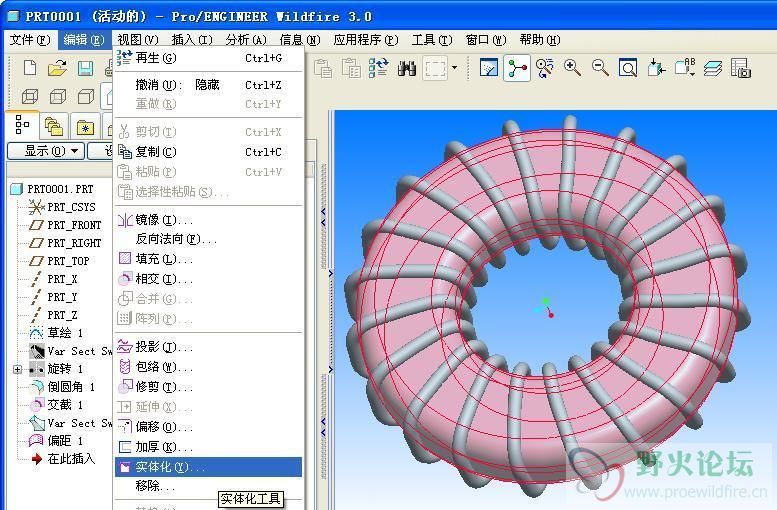Select PRT0001.PRT in model tree

coord(52,189)
